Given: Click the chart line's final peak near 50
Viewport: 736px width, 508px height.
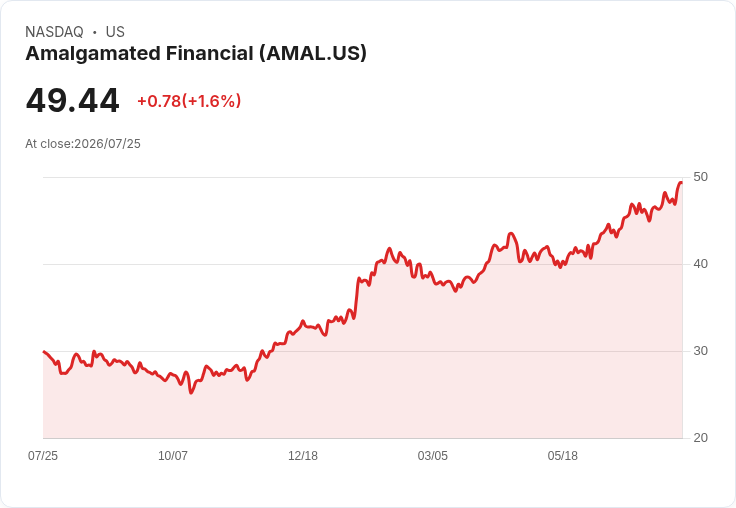Looking at the screenshot, I should (681, 183).
